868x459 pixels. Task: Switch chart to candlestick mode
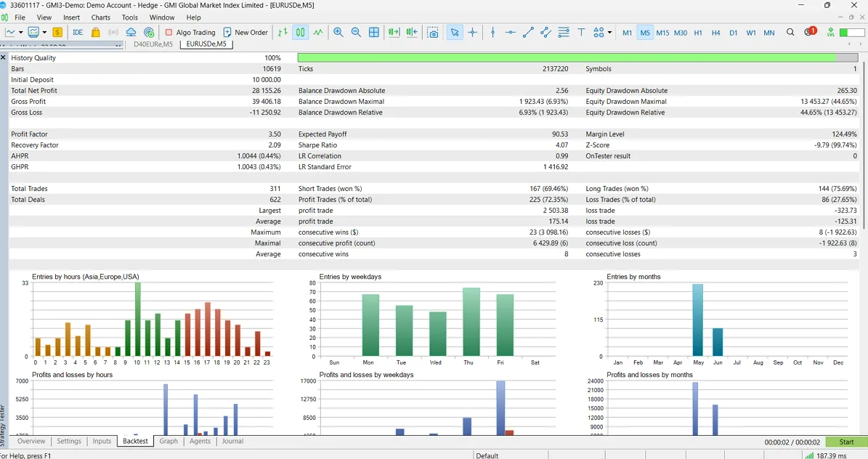300,32
